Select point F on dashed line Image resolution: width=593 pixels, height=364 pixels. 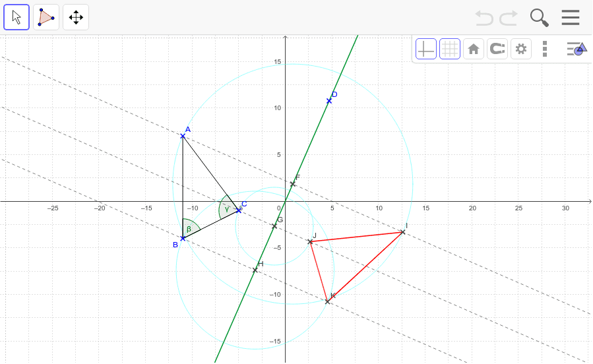click(293, 184)
